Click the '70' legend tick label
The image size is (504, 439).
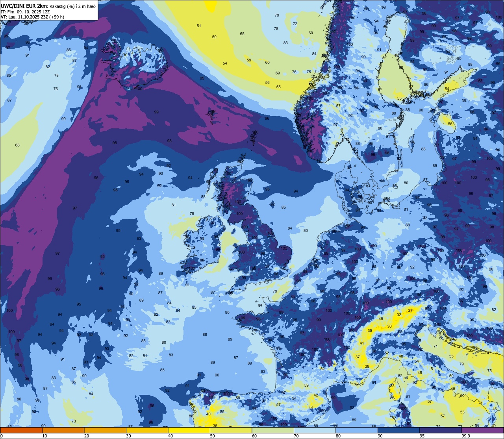296,436
